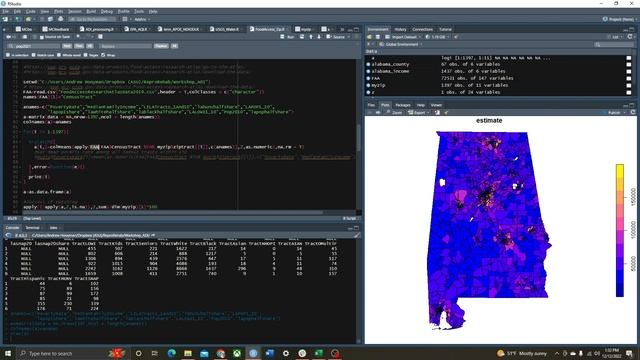
Task: Click the compile report notebook icon
Action: (100, 37)
